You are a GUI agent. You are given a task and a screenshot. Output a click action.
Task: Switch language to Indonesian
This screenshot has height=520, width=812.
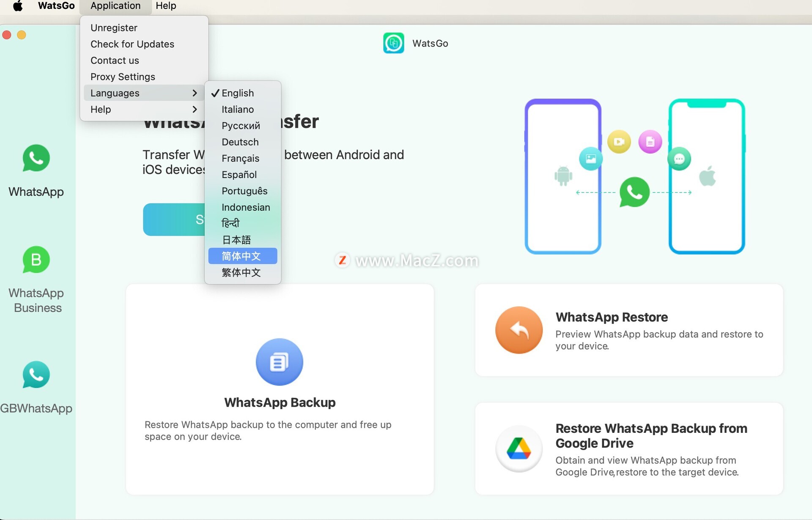coord(243,207)
